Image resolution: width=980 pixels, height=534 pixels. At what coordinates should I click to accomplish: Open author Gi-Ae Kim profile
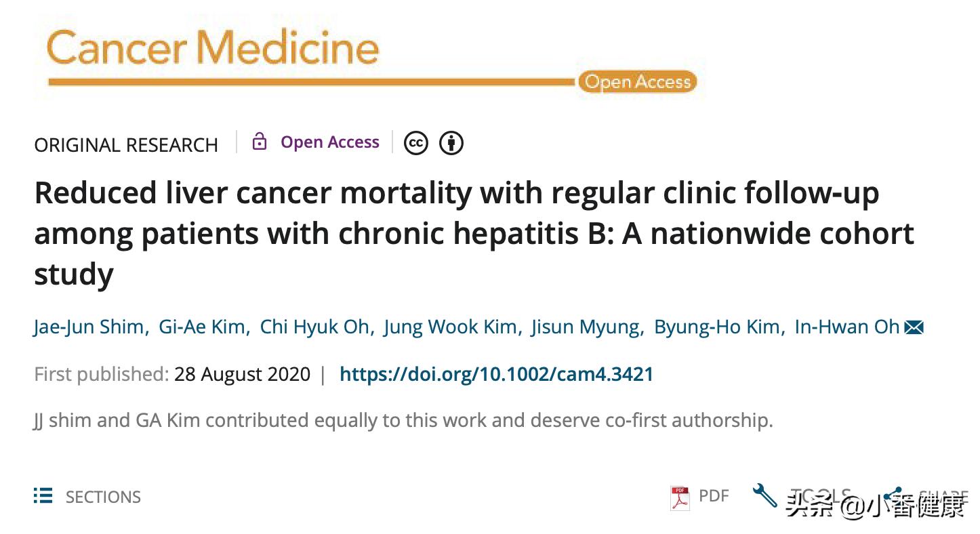[201, 327]
